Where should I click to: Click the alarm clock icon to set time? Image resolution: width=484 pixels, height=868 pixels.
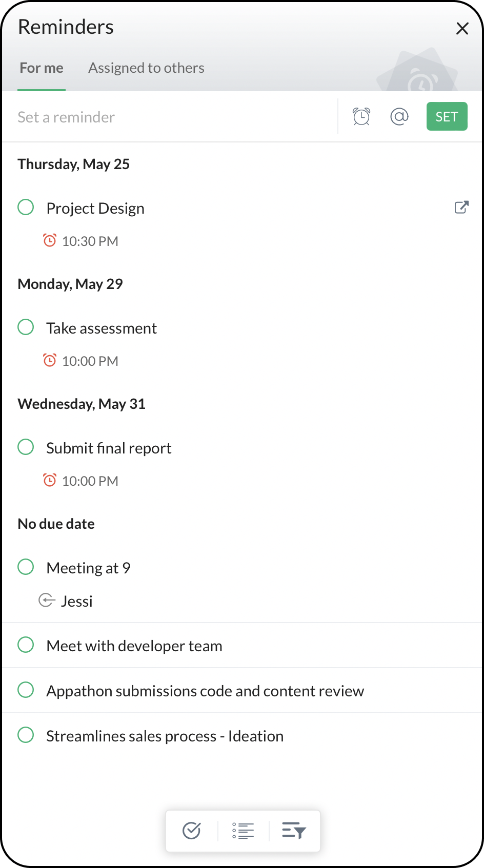[x=361, y=117]
